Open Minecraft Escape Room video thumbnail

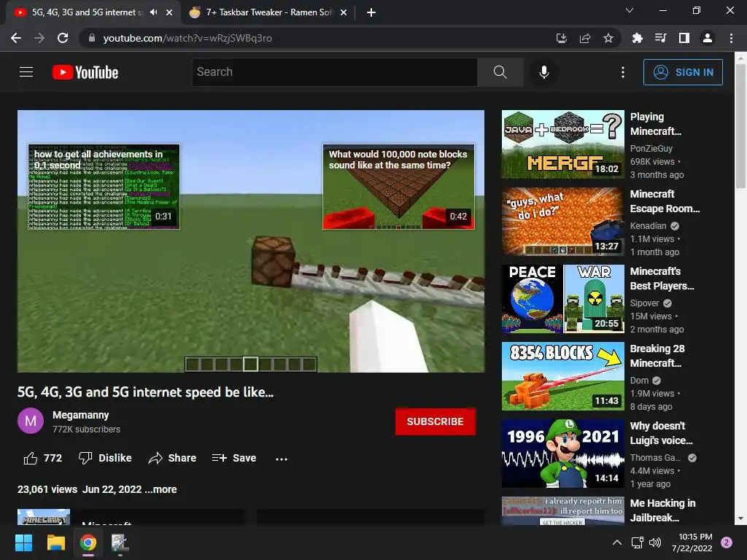tap(562, 222)
